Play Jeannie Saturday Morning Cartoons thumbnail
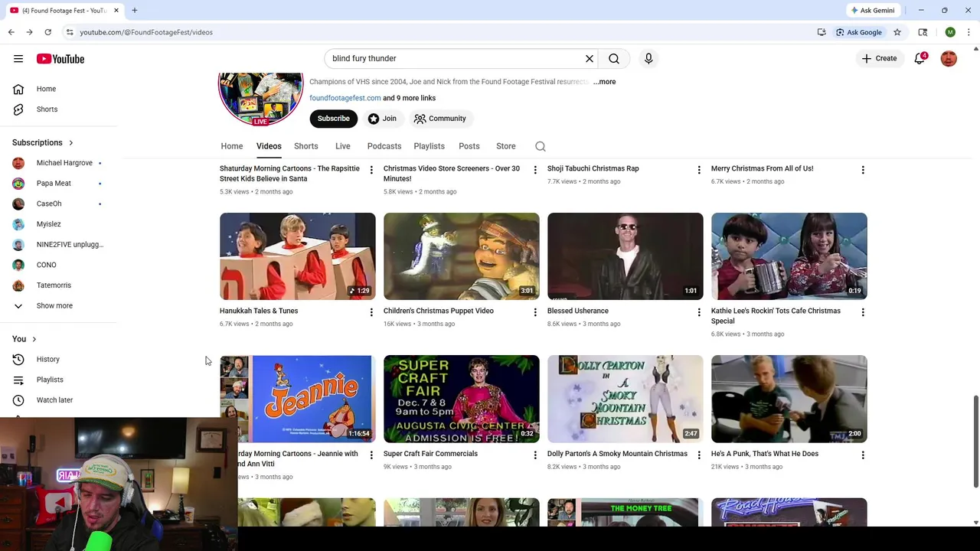This screenshot has height=551, width=980. pyautogui.click(x=297, y=399)
